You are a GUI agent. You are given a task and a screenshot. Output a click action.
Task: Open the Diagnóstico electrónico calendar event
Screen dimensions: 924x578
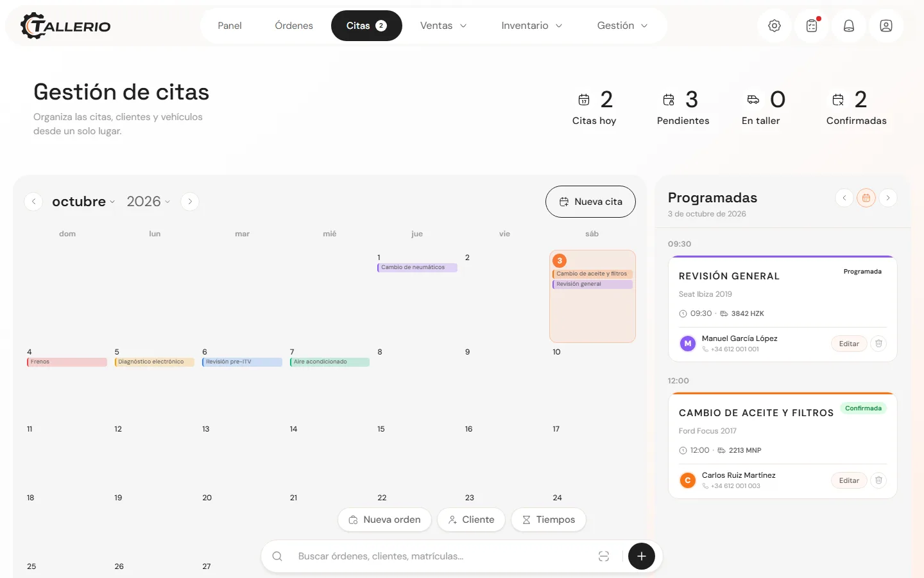coord(154,362)
